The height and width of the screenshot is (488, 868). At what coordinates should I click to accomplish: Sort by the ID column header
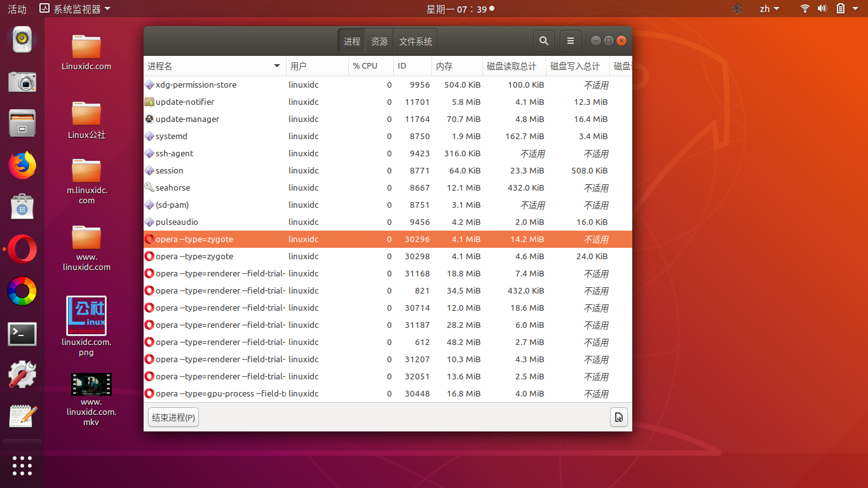tap(412, 66)
